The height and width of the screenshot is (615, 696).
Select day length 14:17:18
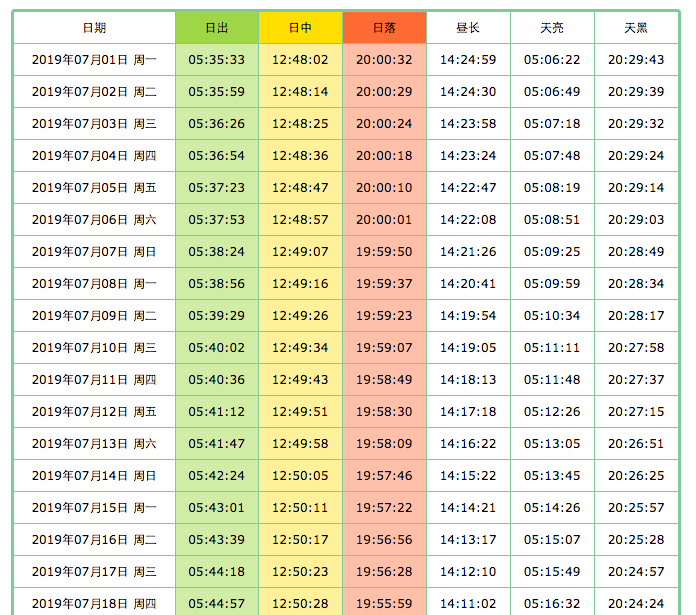pos(468,412)
